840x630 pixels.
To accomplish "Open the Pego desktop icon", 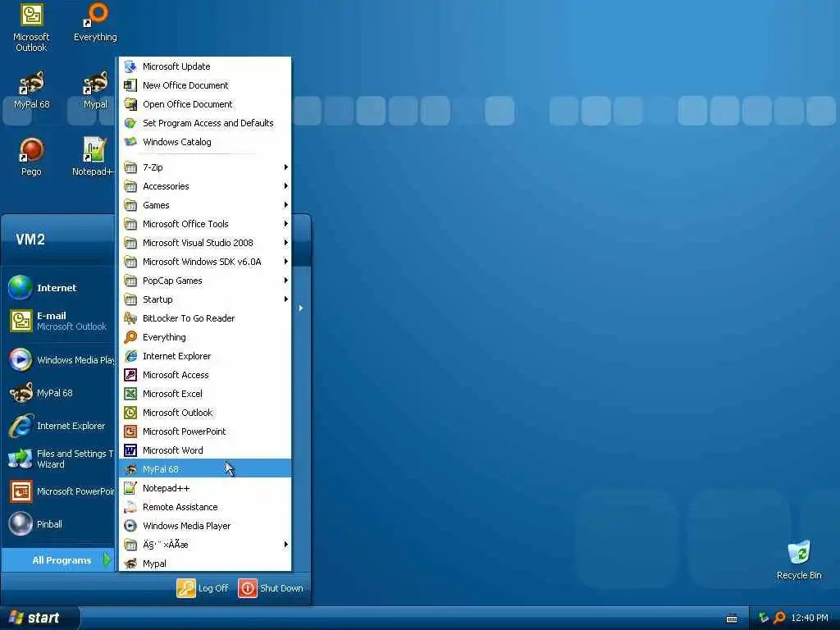I will (31, 157).
